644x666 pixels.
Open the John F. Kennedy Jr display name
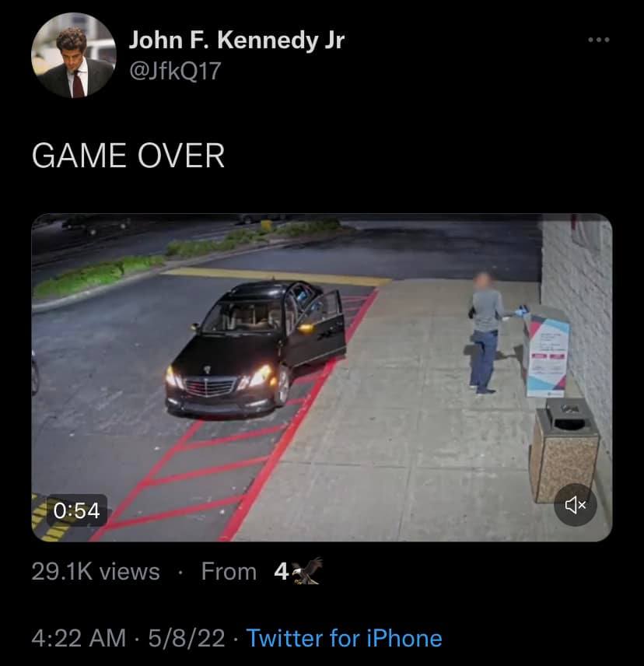pyautogui.click(x=236, y=40)
